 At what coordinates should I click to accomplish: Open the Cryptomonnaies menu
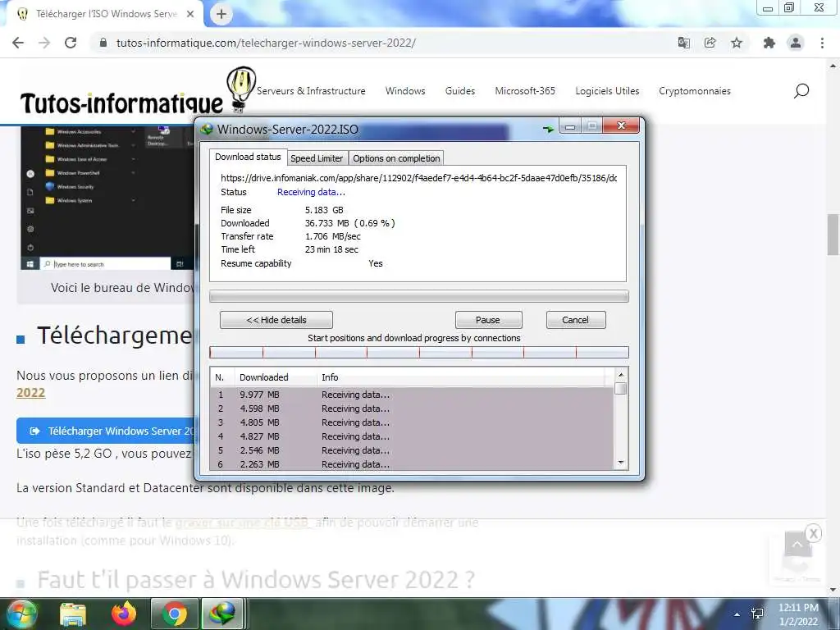point(694,91)
